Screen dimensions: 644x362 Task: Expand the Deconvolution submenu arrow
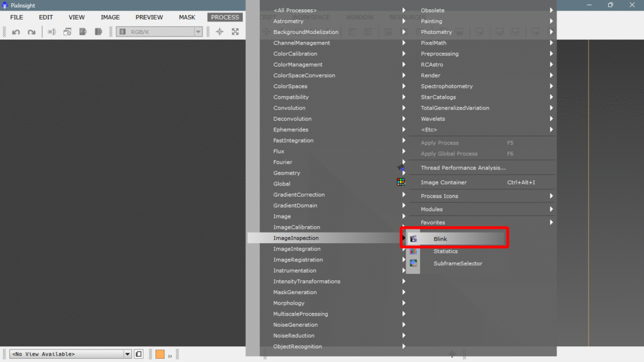click(404, 119)
